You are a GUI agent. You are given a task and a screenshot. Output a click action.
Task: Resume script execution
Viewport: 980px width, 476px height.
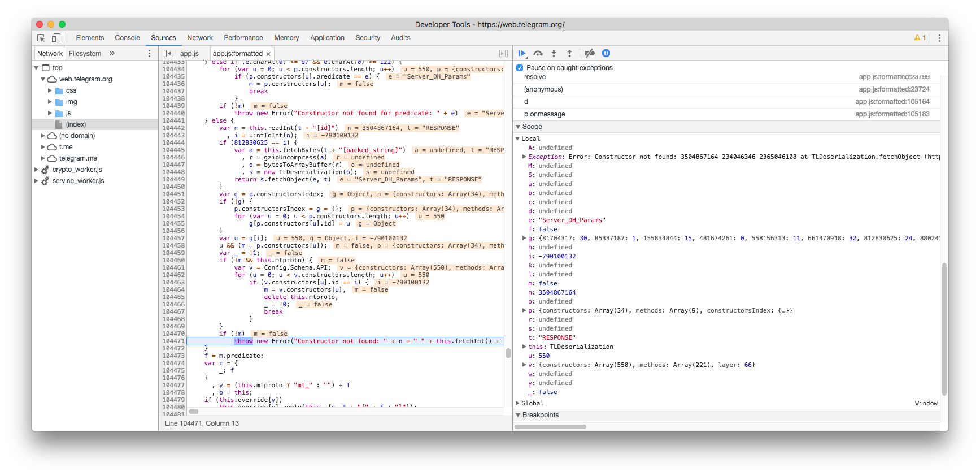522,53
